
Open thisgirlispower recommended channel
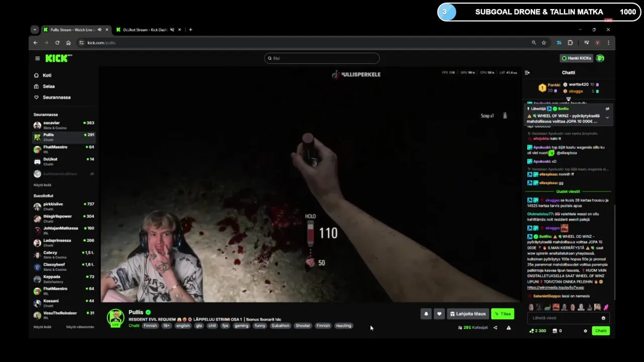[x=64, y=218]
